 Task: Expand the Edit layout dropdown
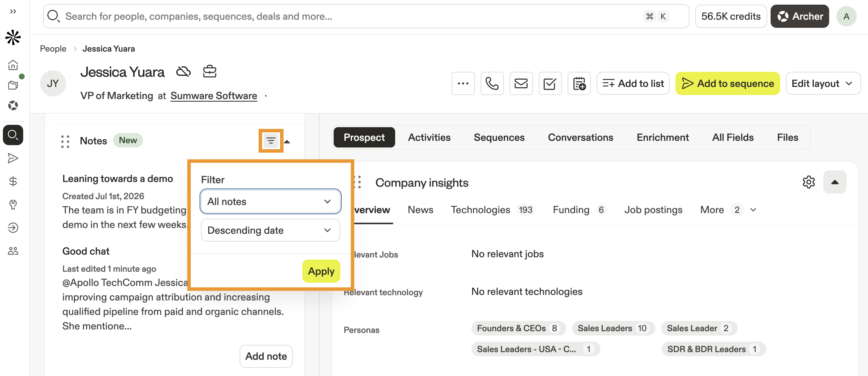pyautogui.click(x=822, y=83)
